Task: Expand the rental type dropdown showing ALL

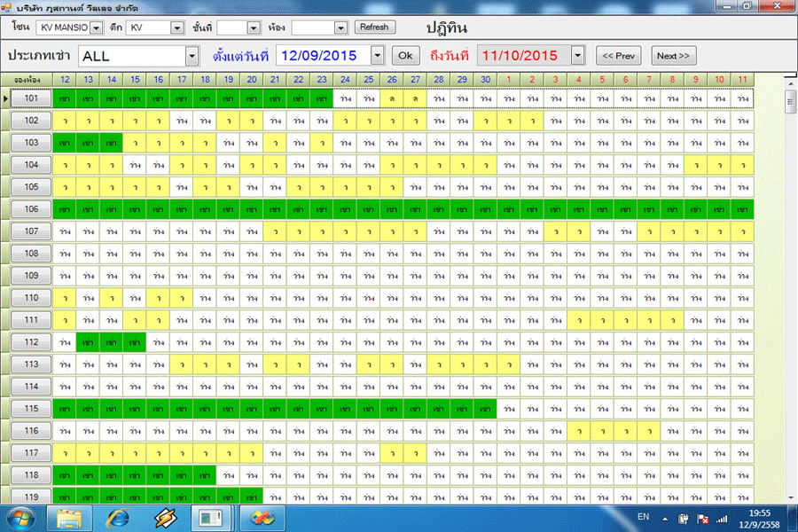Action: (192, 56)
